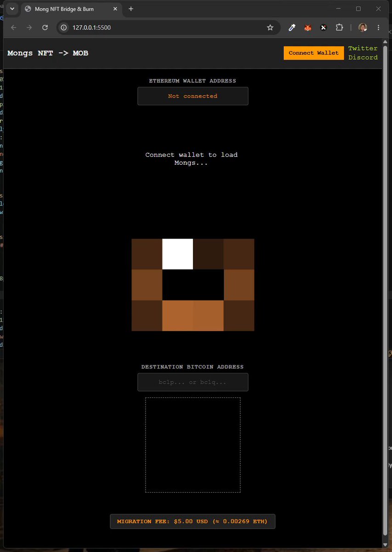This screenshot has height=552, width=392.
Task: Click the Mongs NFT -> MOB title
Action: 48,53
